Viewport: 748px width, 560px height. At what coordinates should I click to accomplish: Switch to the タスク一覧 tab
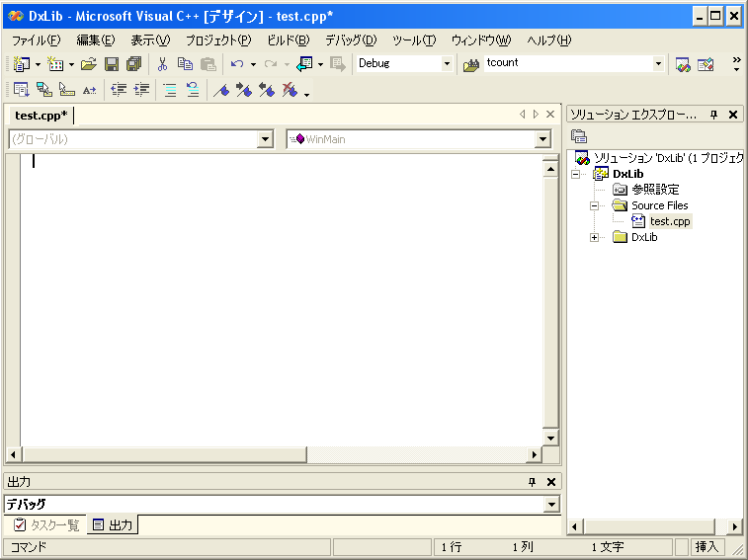pos(46,525)
